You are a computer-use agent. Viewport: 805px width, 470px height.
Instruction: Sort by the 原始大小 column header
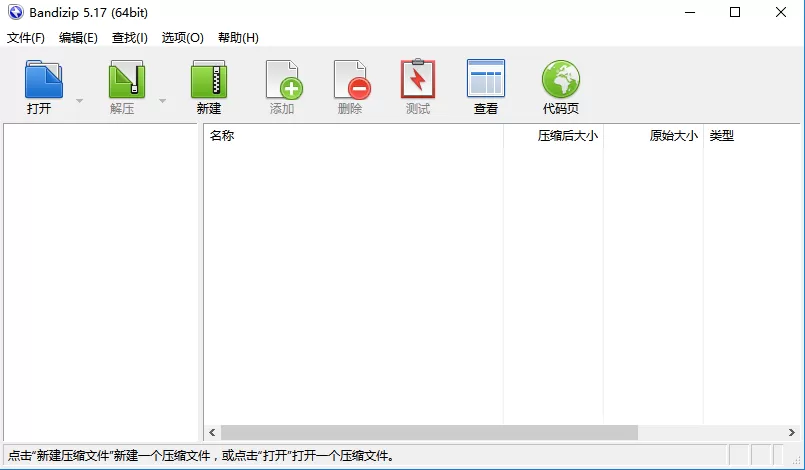pyautogui.click(x=654, y=136)
